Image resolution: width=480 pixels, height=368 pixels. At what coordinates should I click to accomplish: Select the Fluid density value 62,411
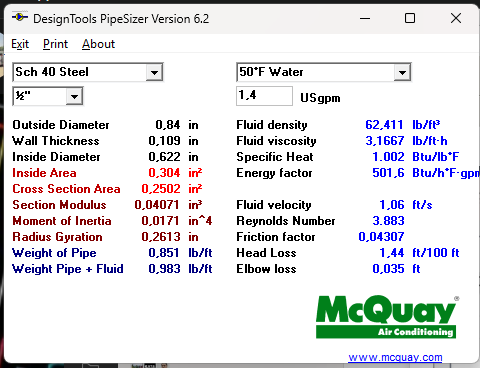[384, 125]
